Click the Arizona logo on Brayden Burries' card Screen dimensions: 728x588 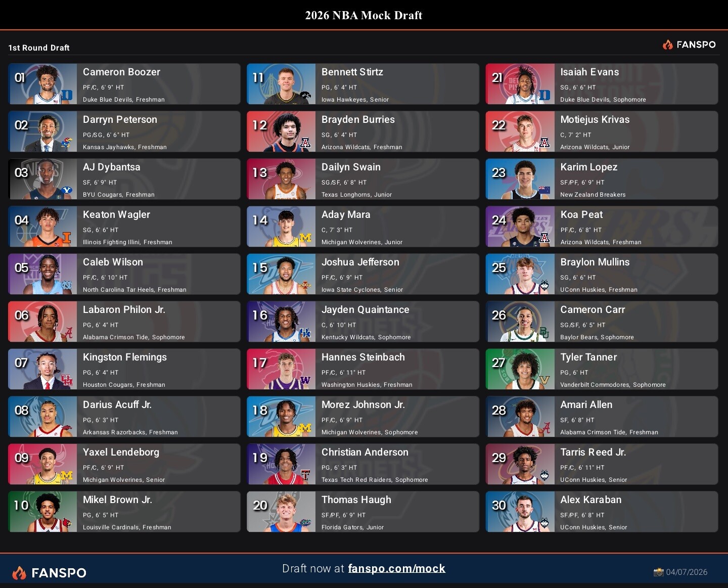[305, 143]
